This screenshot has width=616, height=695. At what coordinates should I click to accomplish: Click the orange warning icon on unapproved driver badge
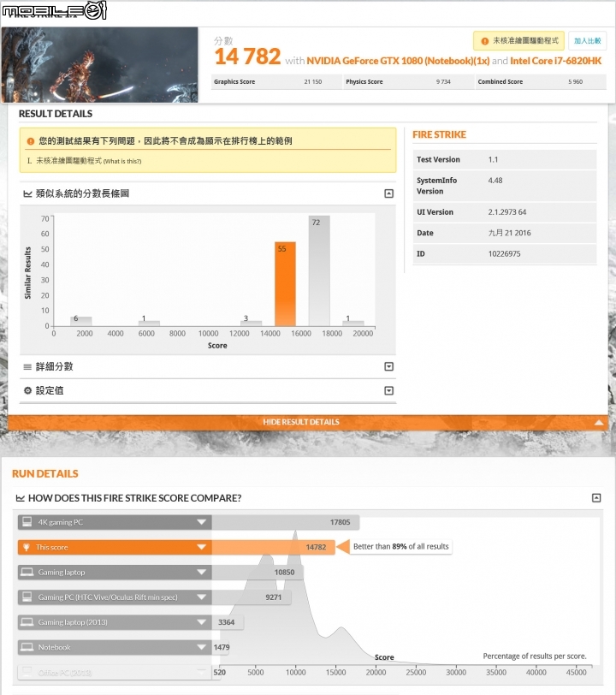point(485,41)
